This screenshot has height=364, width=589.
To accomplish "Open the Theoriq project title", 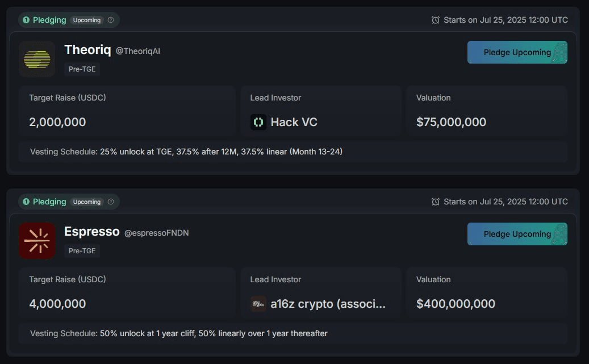I will [x=87, y=49].
